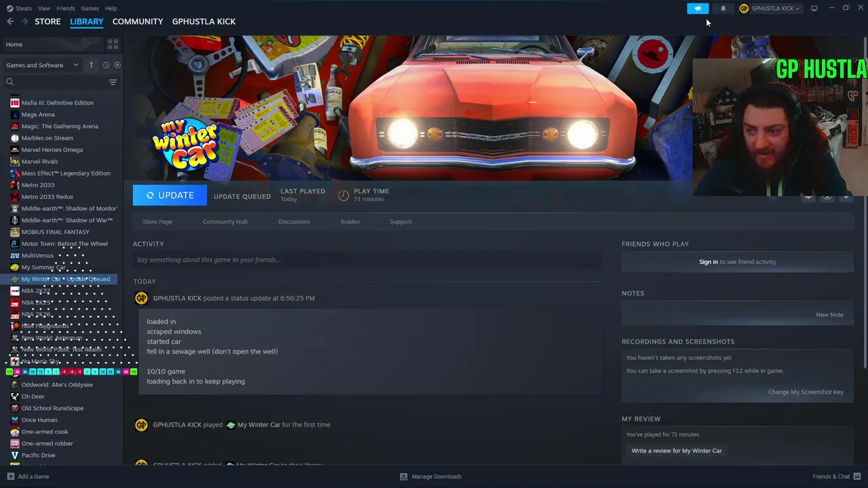Select Oddworld: Abe's Oddysee

[x=57, y=385]
